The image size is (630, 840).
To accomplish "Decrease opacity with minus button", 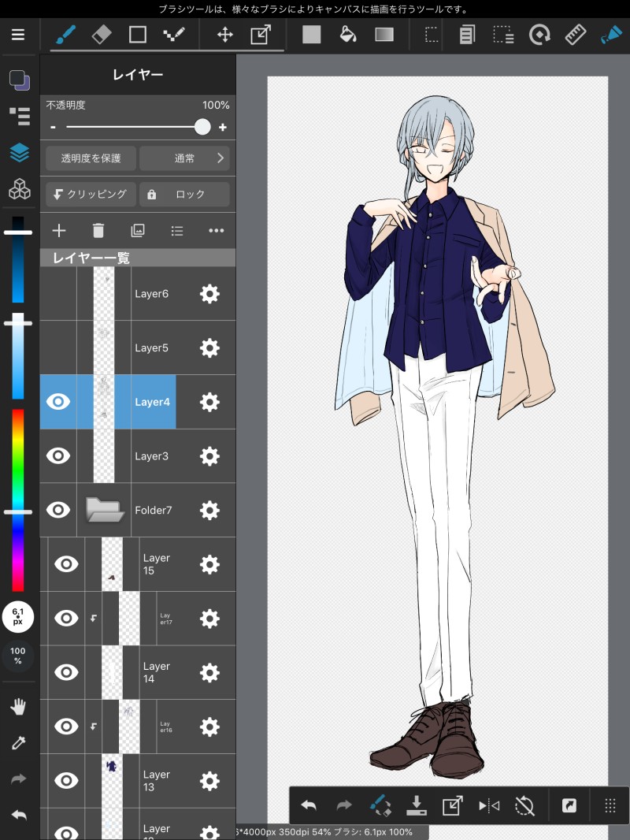I will point(53,127).
